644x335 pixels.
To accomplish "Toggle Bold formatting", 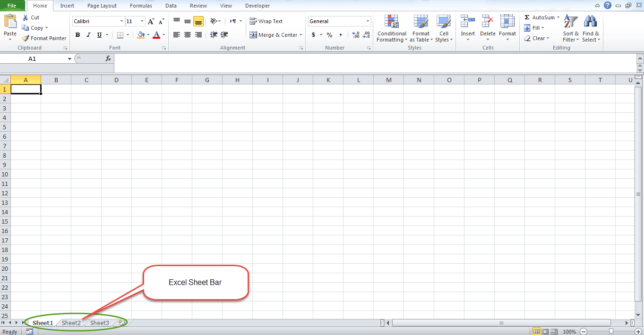I will click(x=77, y=35).
